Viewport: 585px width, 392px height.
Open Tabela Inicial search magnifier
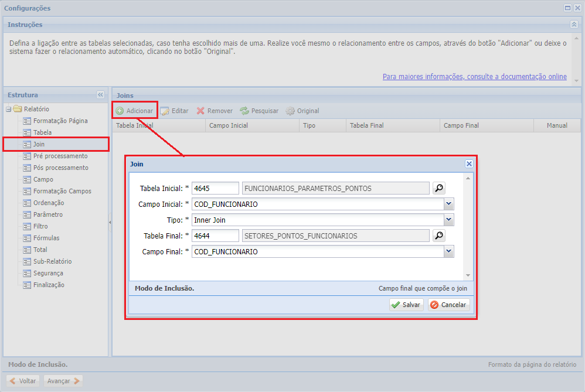pos(438,188)
